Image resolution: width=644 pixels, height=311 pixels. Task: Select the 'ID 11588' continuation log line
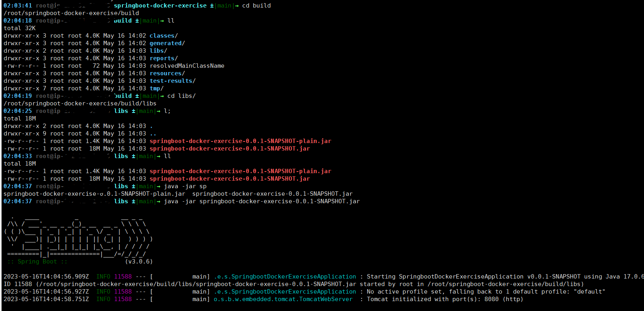tap(294, 284)
